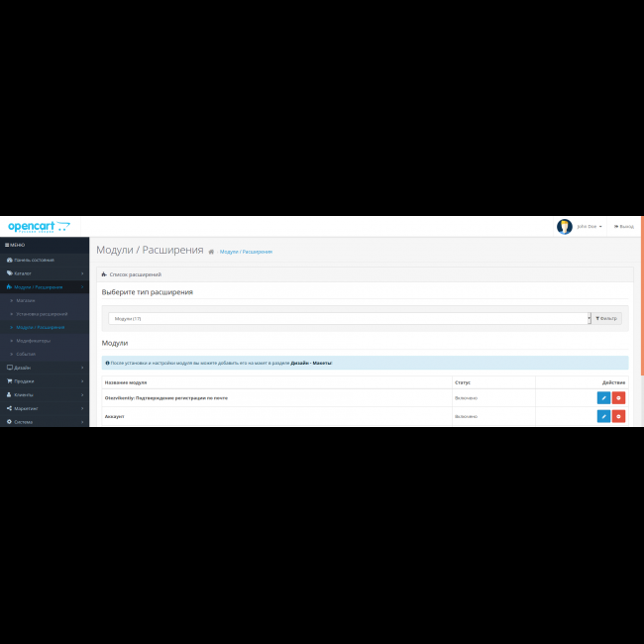Click the OpenCart logo
644x644 pixels.
pyautogui.click(x=39, y=227)
